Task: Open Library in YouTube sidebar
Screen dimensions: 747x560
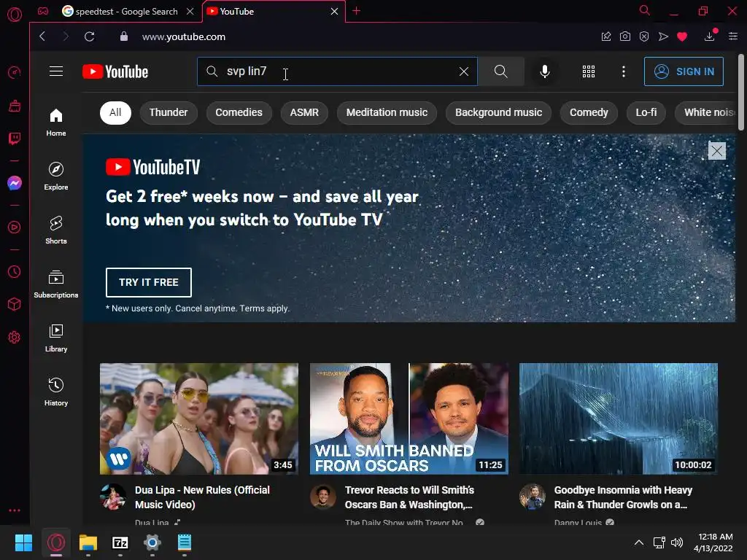Action: point(56,338)
